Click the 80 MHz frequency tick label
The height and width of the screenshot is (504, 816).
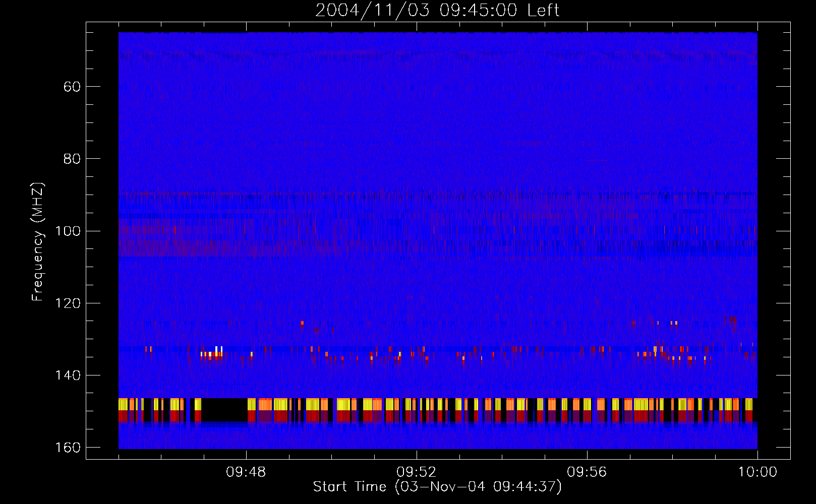click(72, 159)
